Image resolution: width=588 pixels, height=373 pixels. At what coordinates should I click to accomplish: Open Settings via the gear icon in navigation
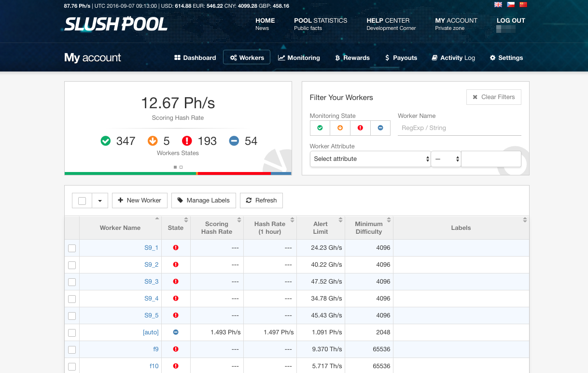point(493,57)
